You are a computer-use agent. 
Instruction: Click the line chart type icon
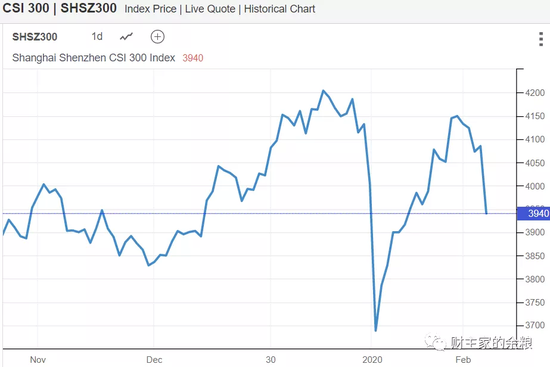click(x=126, y=36)
